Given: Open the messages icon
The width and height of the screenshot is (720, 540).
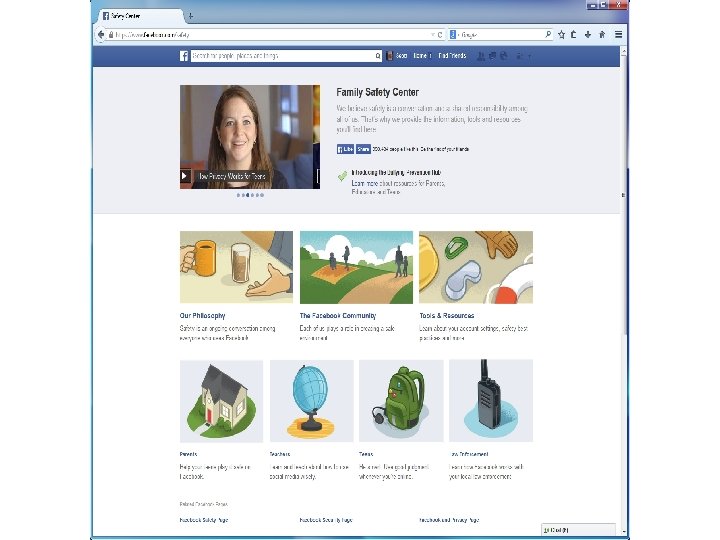Looking at the screenshot, I should coord(492,56).
